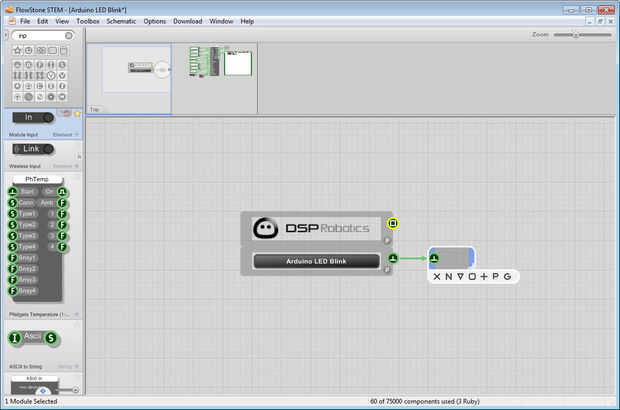The height and width of the screenshot is (410, 620).
Task: Click the DSP Robotics logo panel
Action: click(316, 228)
